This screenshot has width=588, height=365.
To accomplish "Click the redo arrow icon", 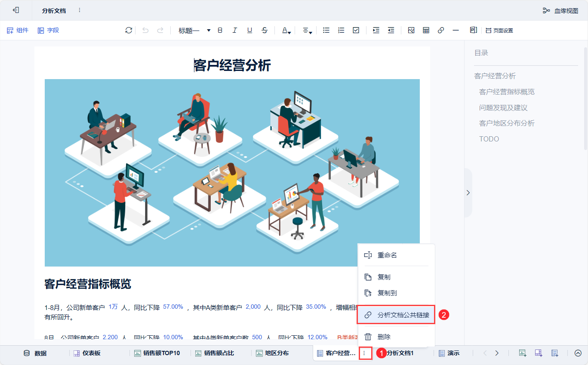I will tap(160, 30).
